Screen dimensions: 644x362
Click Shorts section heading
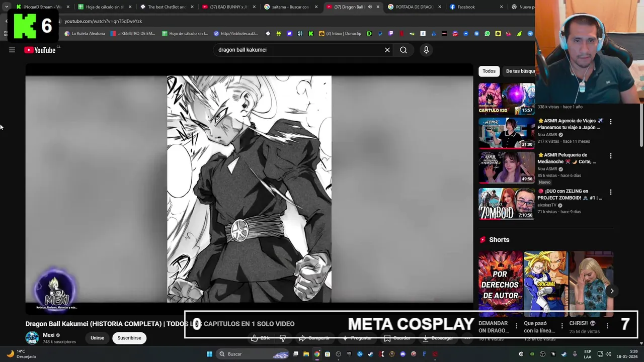[x=499, y=240]
